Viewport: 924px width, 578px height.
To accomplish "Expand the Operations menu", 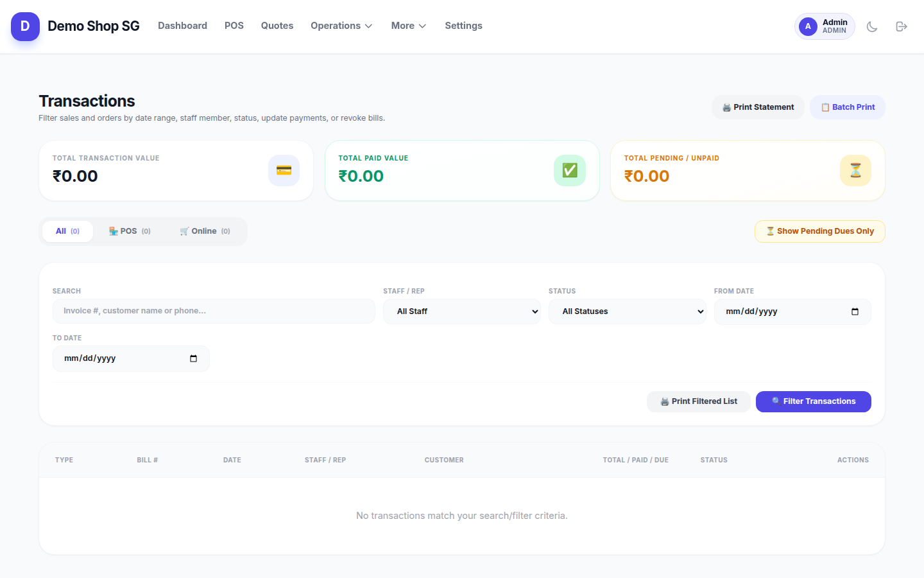I will coord(341,26).
